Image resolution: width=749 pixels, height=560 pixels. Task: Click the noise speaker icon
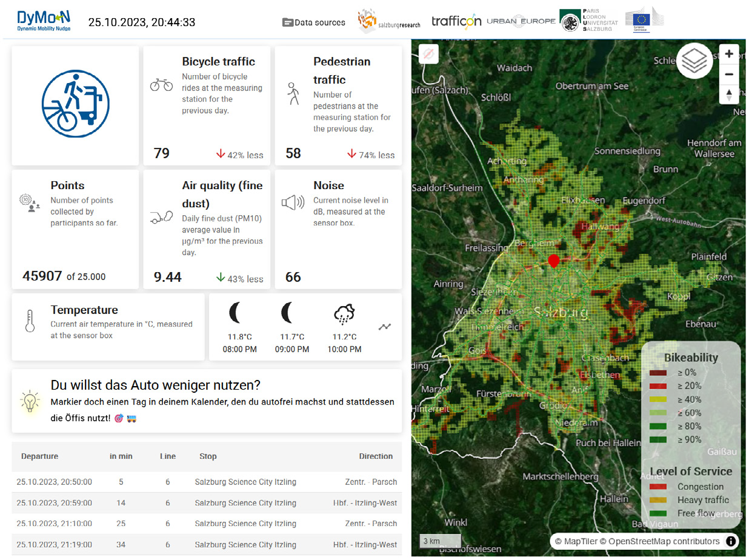click(293, 203)
